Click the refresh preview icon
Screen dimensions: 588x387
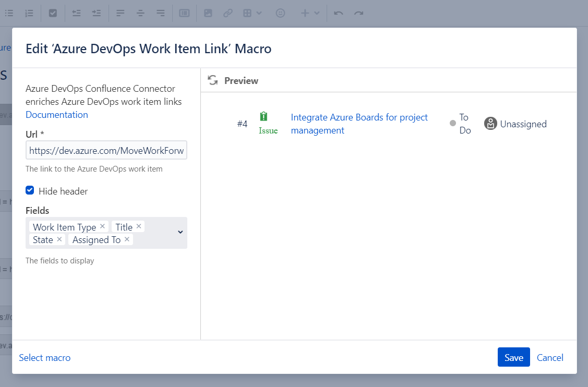click(212, 80)
